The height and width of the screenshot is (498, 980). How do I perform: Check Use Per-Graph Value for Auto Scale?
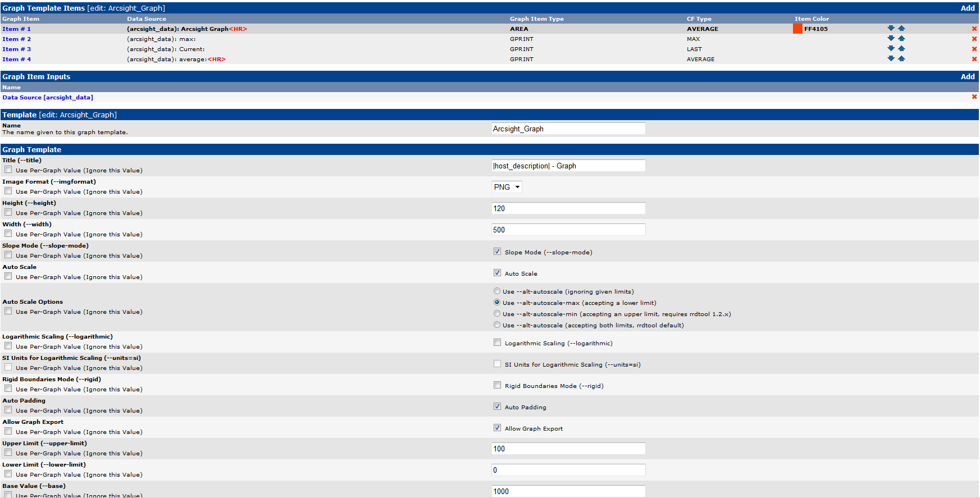pyautogui.click(x=8, y=276)
